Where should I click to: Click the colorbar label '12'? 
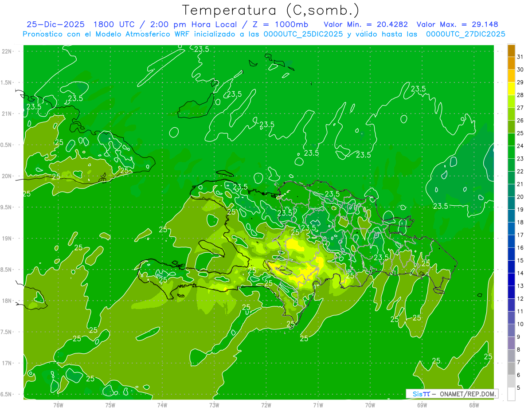pyautogui.click(x=520, y=298)
